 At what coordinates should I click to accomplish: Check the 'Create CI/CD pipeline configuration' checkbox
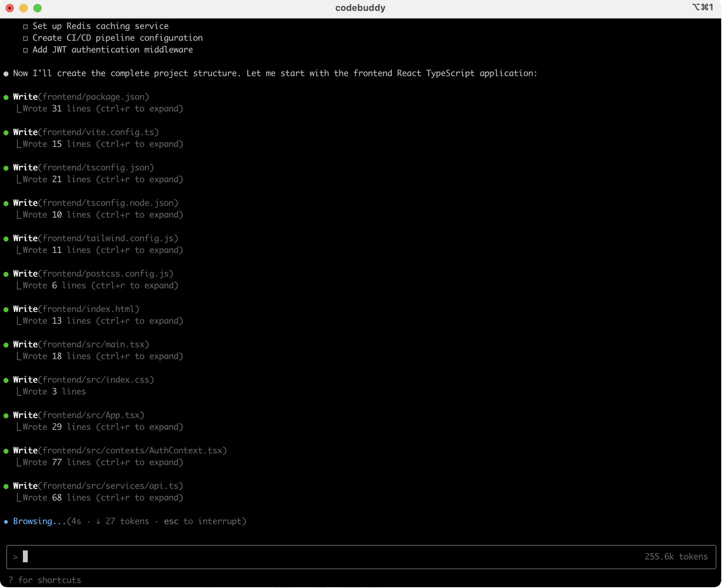25,38
